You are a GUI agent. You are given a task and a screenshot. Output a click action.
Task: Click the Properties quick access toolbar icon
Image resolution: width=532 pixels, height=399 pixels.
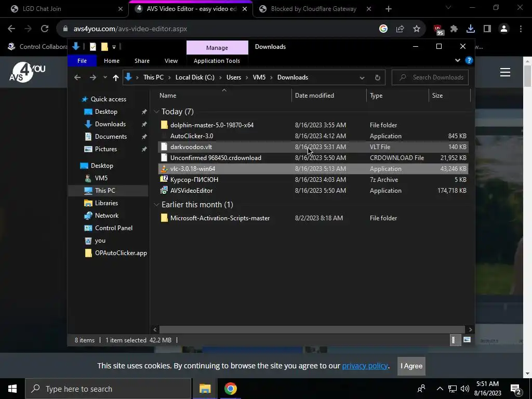point(92,47)
